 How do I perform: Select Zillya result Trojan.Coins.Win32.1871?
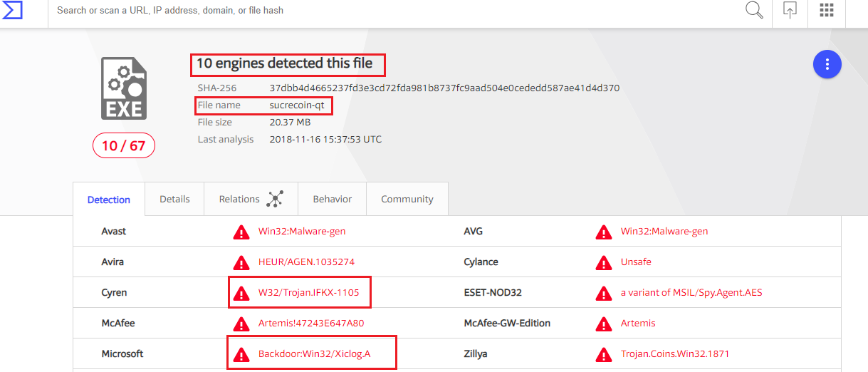tap(675, 354)
